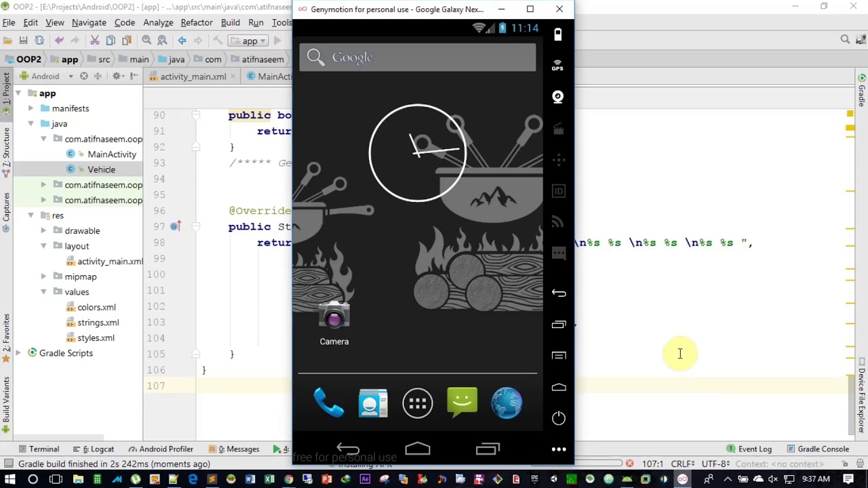Screen dimensions: 868x488
Task: Click the analog clock widget on emulator
Action: (x=418, y=152)
